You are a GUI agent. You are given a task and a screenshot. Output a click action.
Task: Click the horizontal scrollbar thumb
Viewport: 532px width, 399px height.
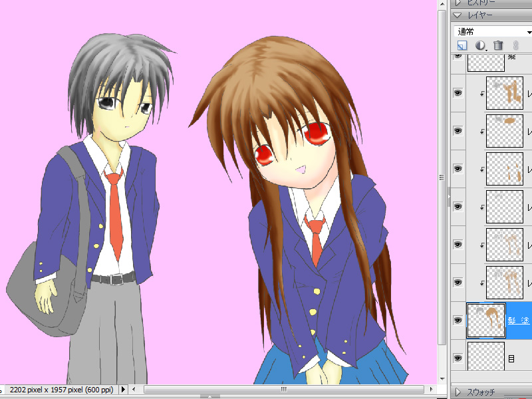click(284, 389)
